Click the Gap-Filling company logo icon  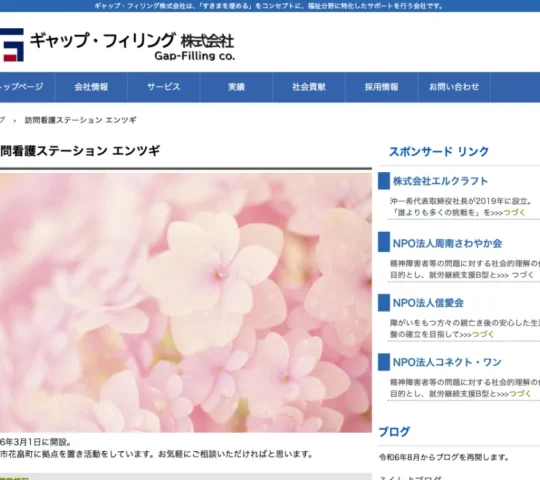(12, 45)
